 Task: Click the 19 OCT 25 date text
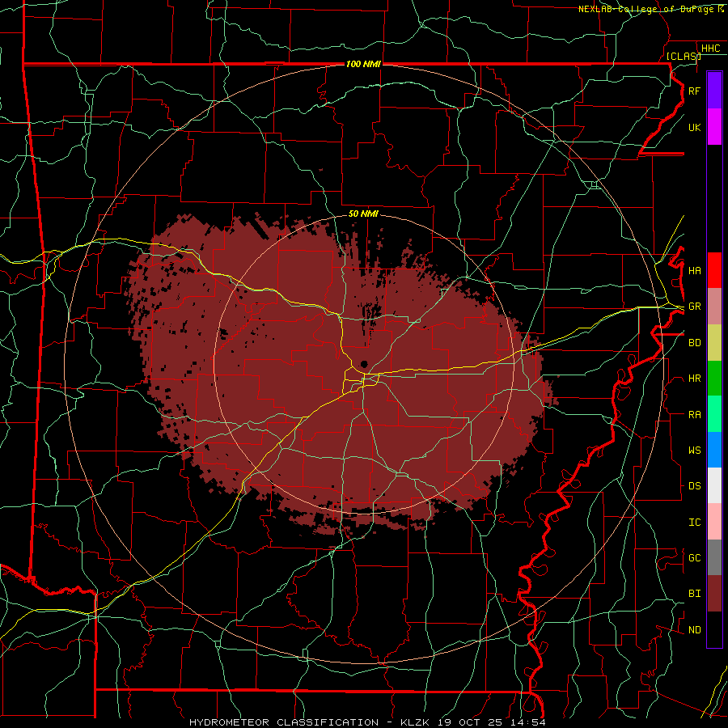pos(472,722)
